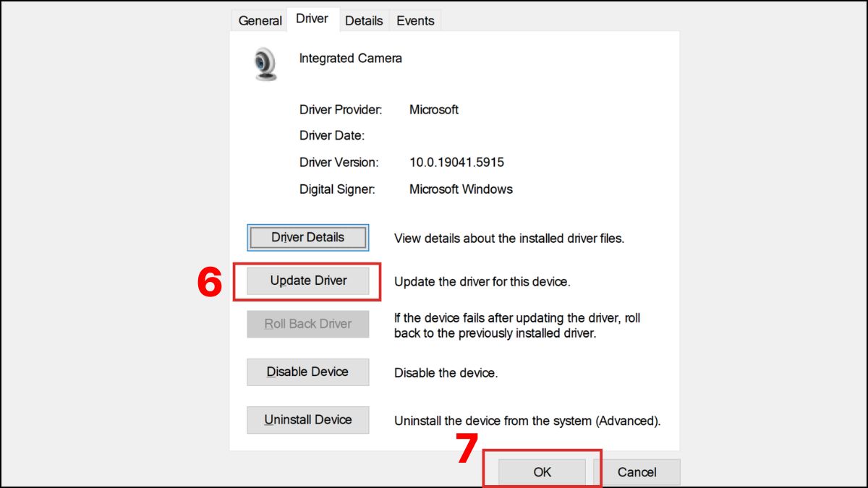This screenshot has width=868, height=488.
Task: Switch to the Events tab
Action: tap(414, 20)
